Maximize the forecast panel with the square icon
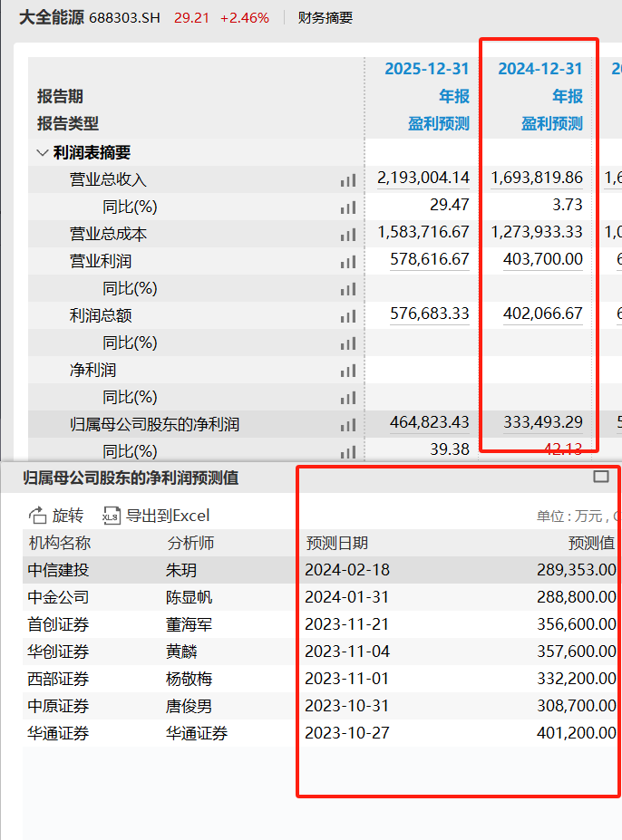 [x=601, y=477]
